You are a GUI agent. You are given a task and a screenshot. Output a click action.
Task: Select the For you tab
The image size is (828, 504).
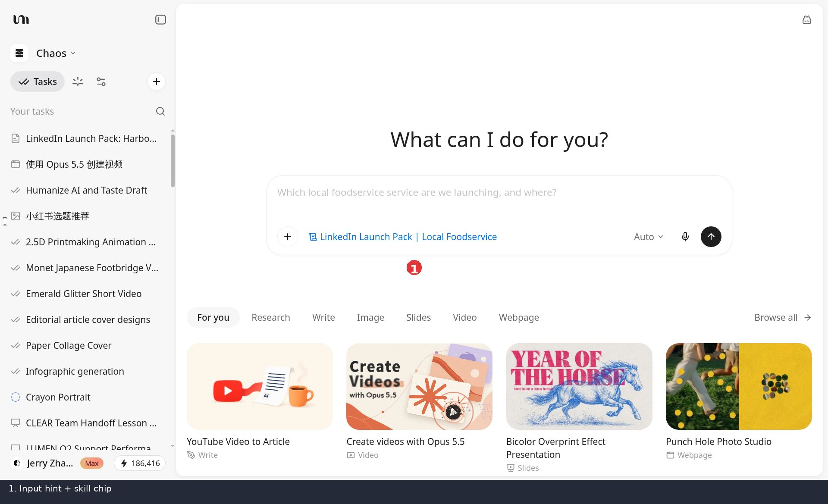tap(213, 318)
